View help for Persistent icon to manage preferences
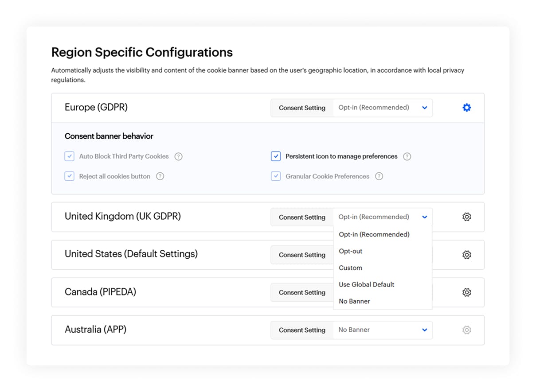The height and width of the screenshot is (392, 536). (407, 156)
